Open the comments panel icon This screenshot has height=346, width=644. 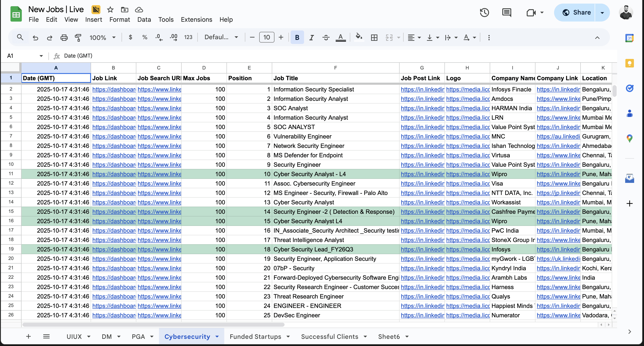click(507, 13)
